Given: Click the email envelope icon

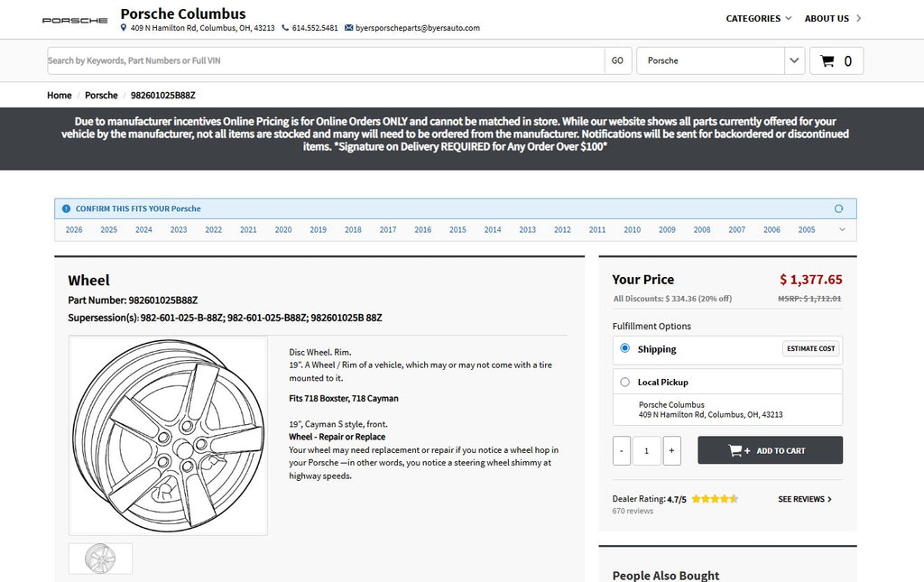Looking at the screenshot, I should point(349,28).
